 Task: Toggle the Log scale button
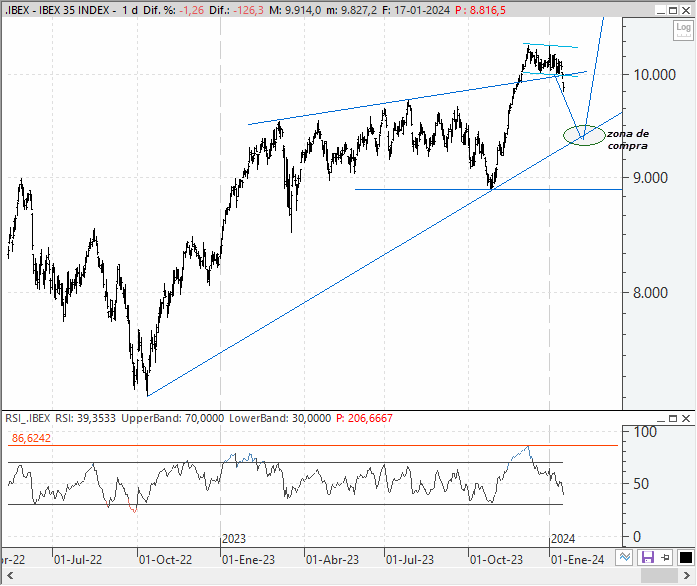(x=683, y=30)
